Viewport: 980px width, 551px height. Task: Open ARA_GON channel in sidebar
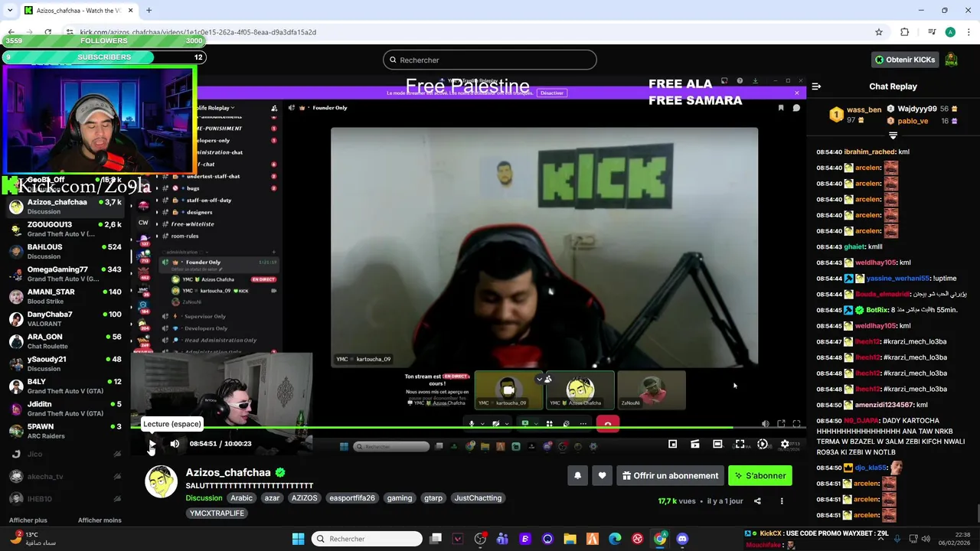pyautogui.click(x=65, y=341)
